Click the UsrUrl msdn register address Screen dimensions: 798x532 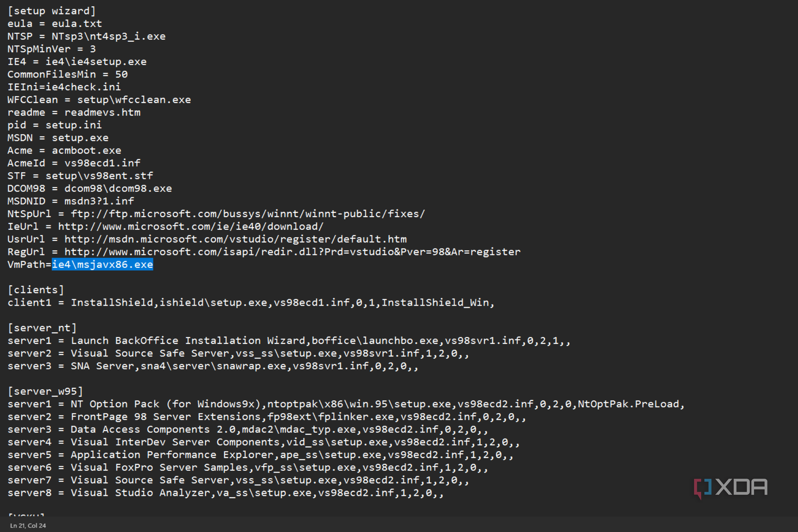click(x=235, y=239)
